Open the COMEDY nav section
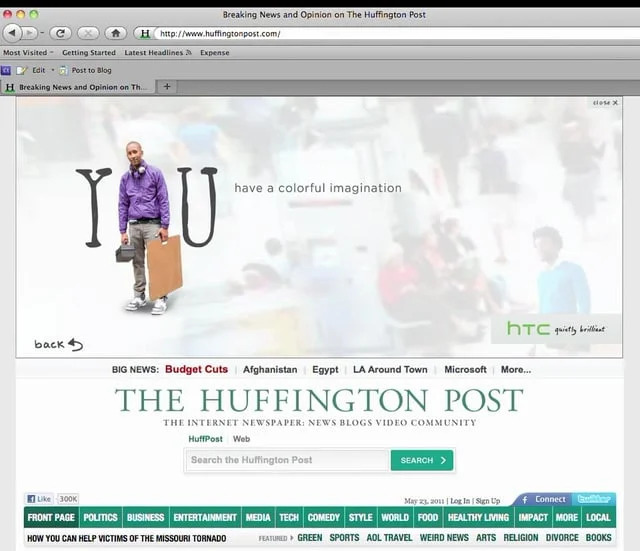The height and width of the screenshot is (551, 640). pos(324,518)
